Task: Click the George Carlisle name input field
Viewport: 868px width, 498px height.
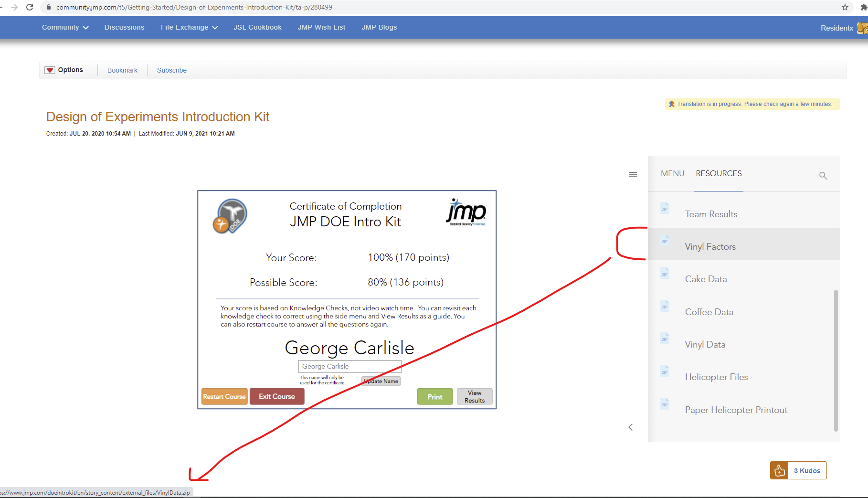Action: [x=350, y=366]
